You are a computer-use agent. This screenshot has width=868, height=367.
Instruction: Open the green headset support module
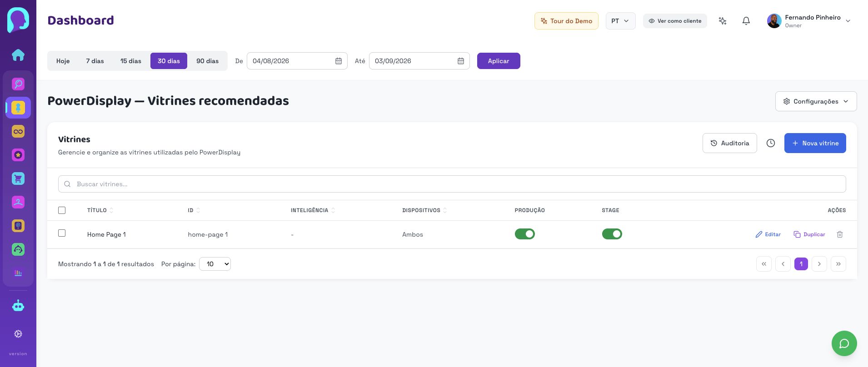point(18,249)
